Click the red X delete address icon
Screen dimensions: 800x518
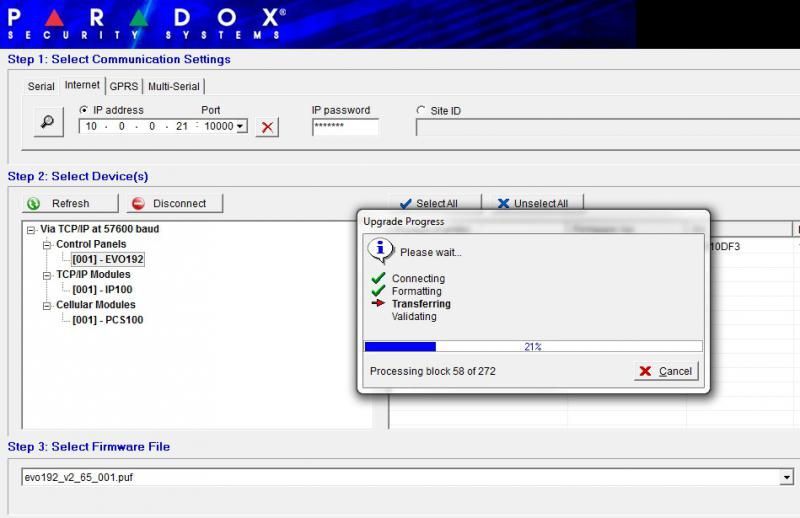point(267,127)
